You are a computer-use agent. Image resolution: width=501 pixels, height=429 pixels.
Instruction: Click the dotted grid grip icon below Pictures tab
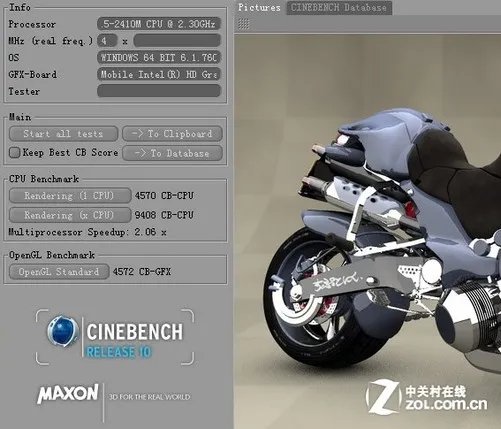244,24
